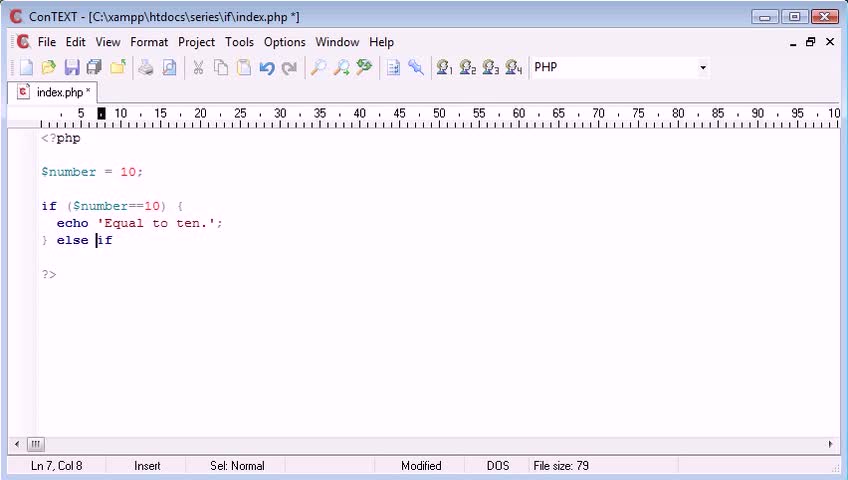Run user command 3 icon
The width and height of the screenshot is (848, 480).
491,68
